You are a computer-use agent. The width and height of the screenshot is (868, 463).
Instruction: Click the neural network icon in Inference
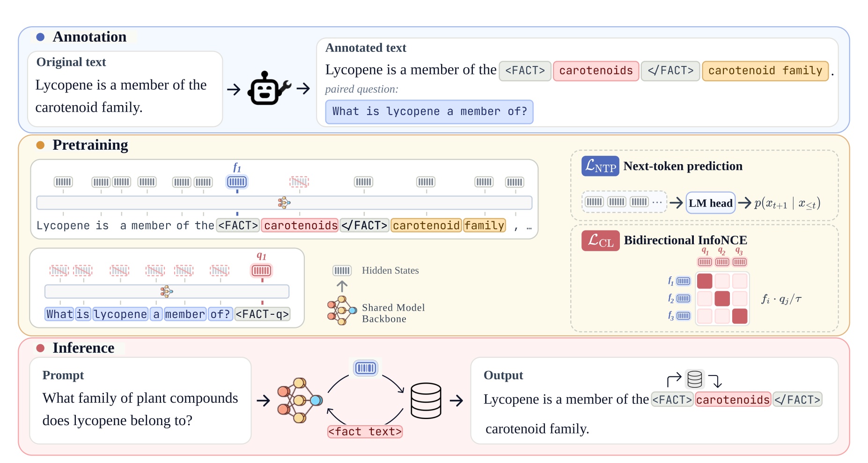point(300,400)
